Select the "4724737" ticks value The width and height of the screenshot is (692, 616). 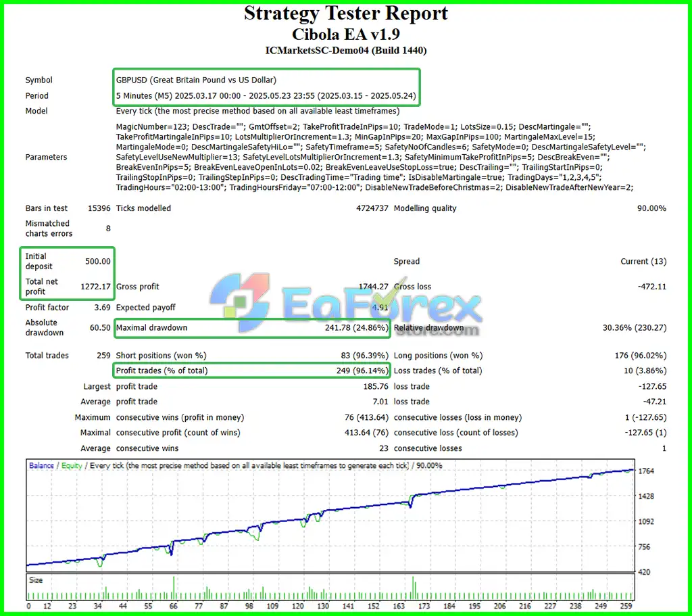(372, 208)
